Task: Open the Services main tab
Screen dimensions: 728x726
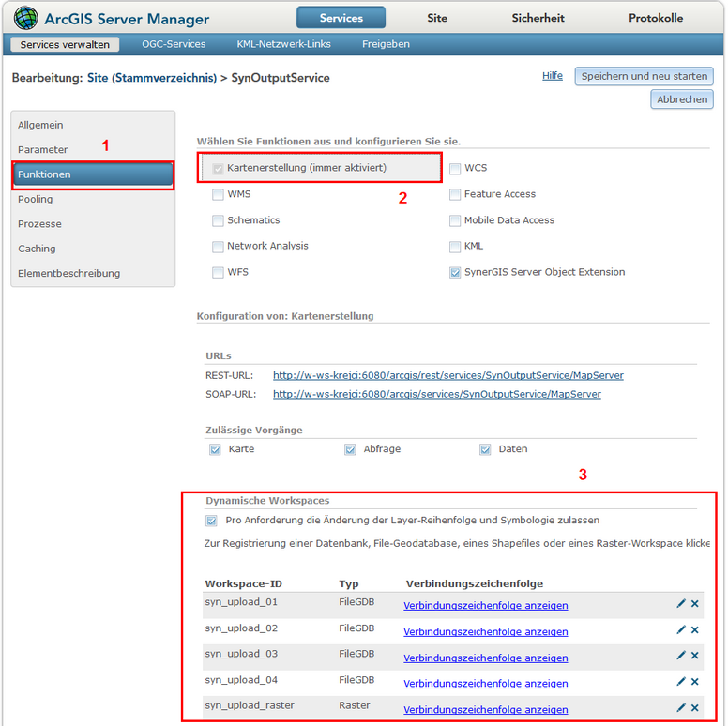Action: coord(341,18)
